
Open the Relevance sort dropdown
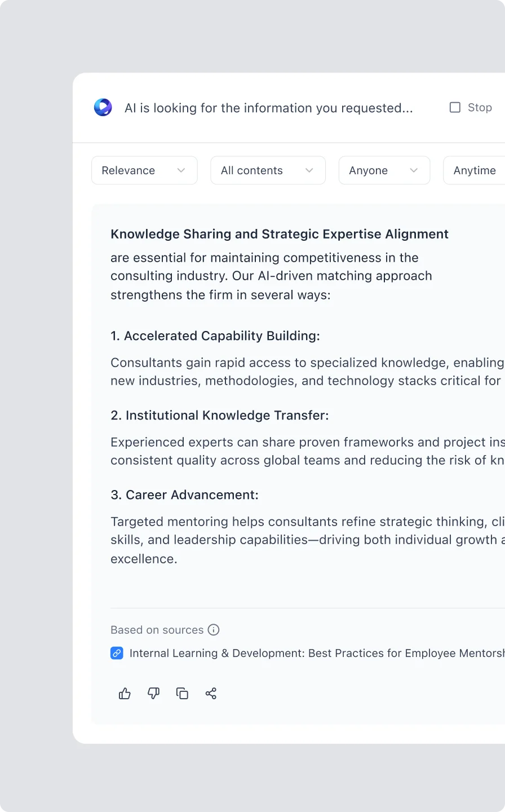(144, 170)
